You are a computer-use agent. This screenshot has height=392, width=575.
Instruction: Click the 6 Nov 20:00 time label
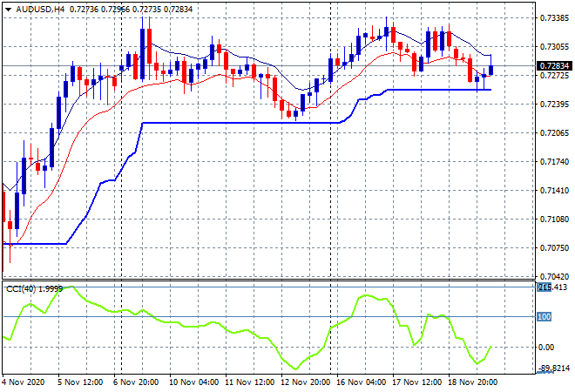(x=136, y=382)
